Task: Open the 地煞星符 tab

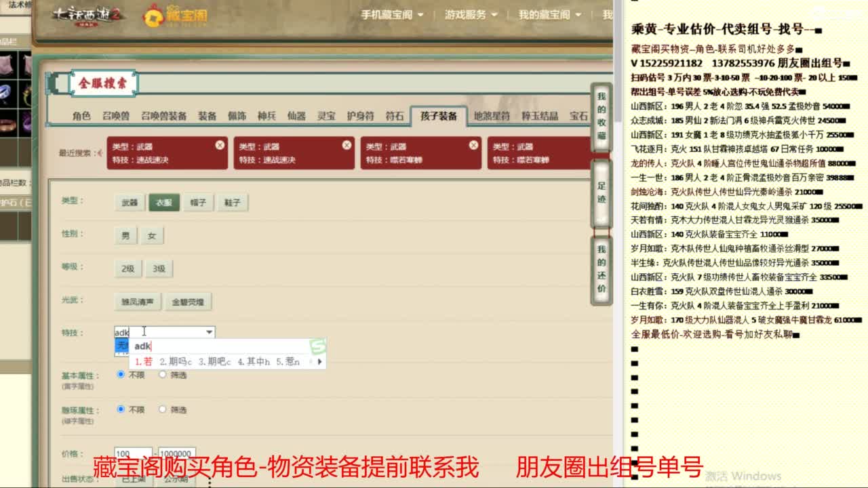Action: tap(492, 116)
